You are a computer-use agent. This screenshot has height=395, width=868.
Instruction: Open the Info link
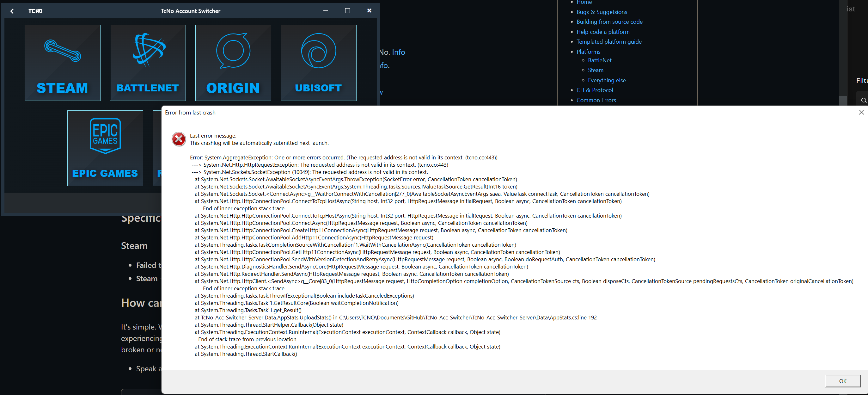[398, 52]
